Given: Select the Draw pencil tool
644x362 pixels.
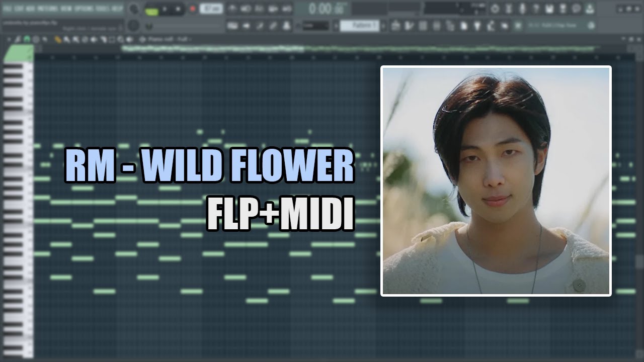Looking at the screenshot, I should (x=58, y=39).
